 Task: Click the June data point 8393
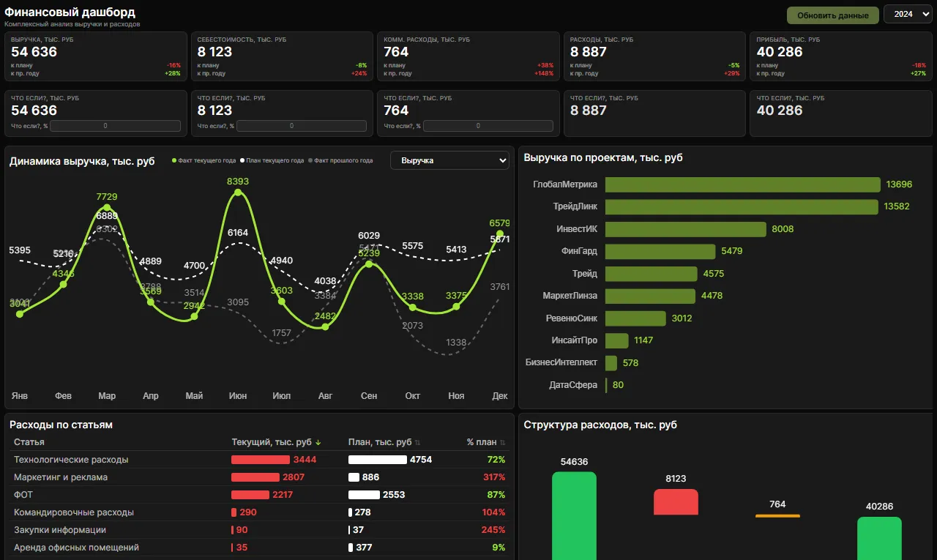(238, 193)
